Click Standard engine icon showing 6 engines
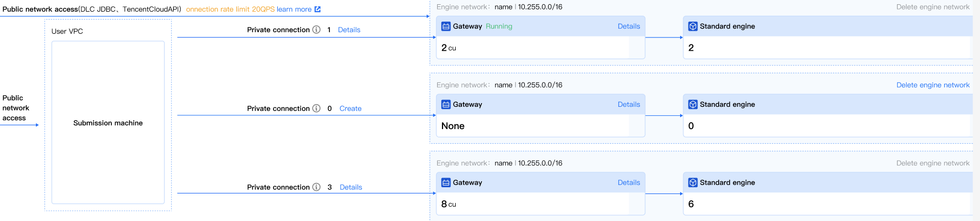The image size is (980, 221). click(693, 183)
